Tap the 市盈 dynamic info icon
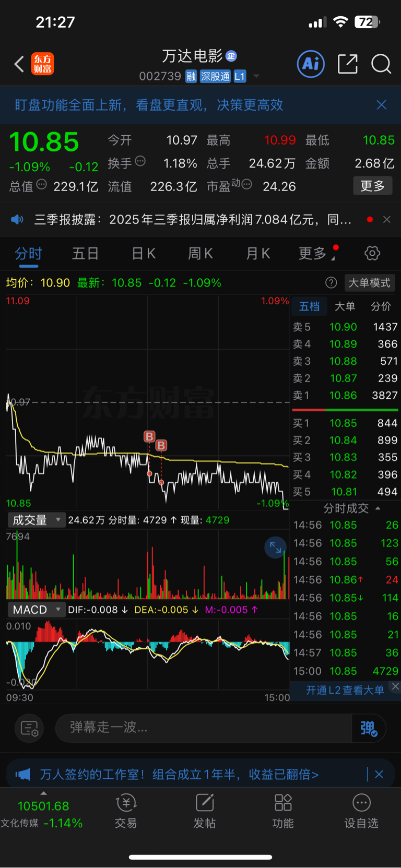 coord(247,184)
